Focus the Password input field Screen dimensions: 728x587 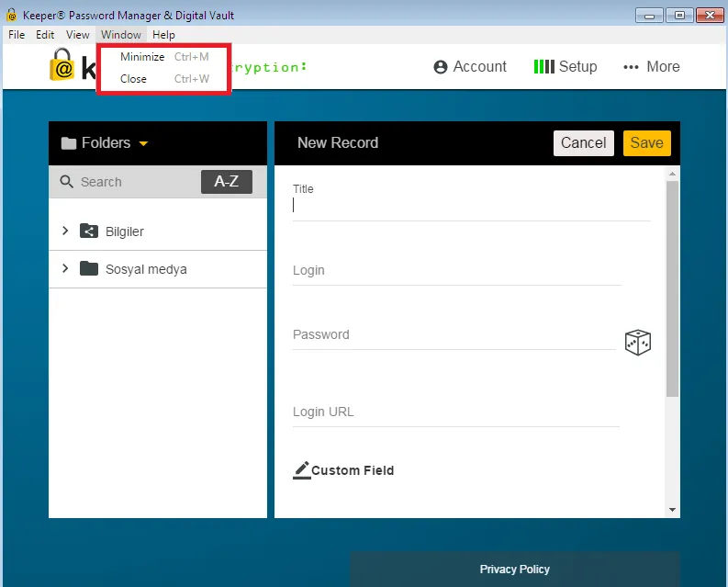454,334
